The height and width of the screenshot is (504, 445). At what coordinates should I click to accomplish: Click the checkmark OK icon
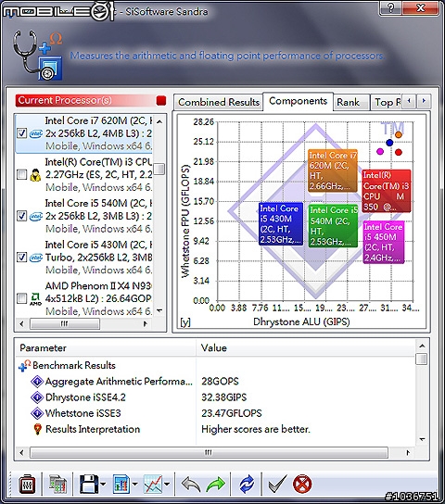point(277,484)
